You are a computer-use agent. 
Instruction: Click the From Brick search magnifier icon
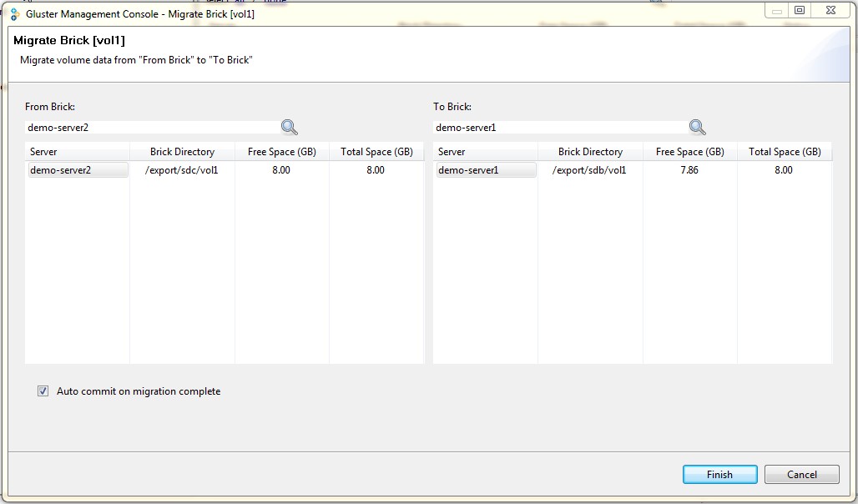289,127
